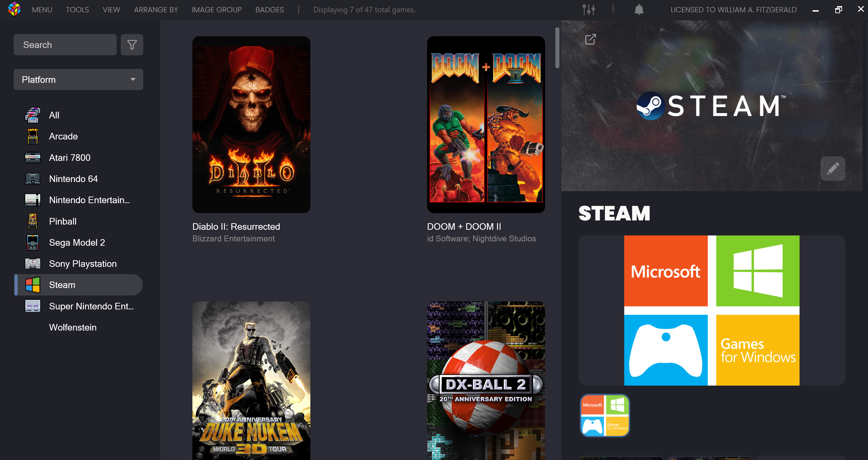Click the game list vertical scrollbar
This screenshot has height=460, width=868.
(557, 48)
